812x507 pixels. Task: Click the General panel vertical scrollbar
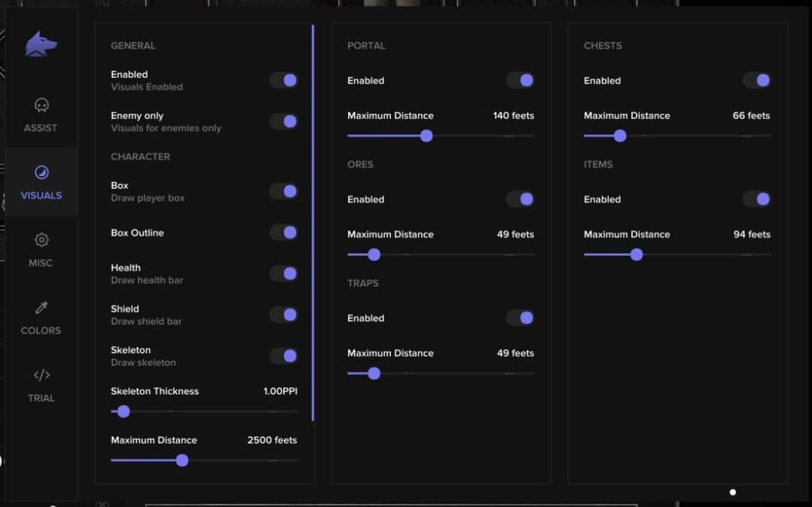(313, 222)
